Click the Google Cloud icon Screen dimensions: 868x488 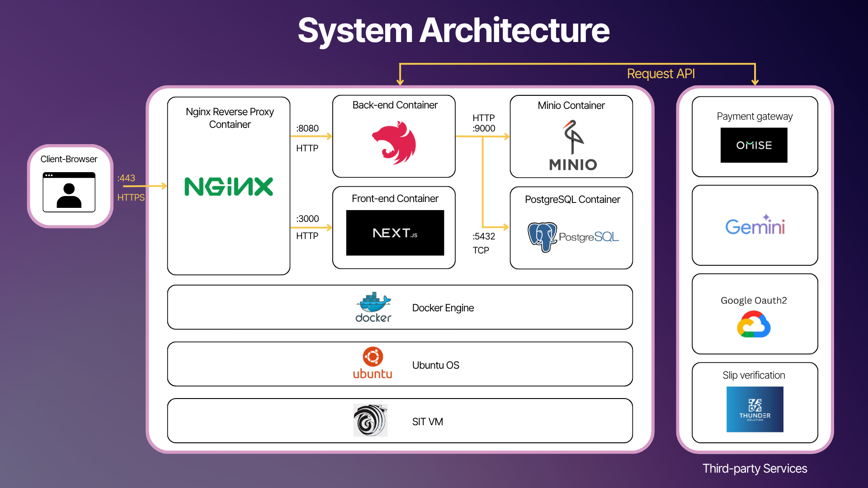coord(754,325)
